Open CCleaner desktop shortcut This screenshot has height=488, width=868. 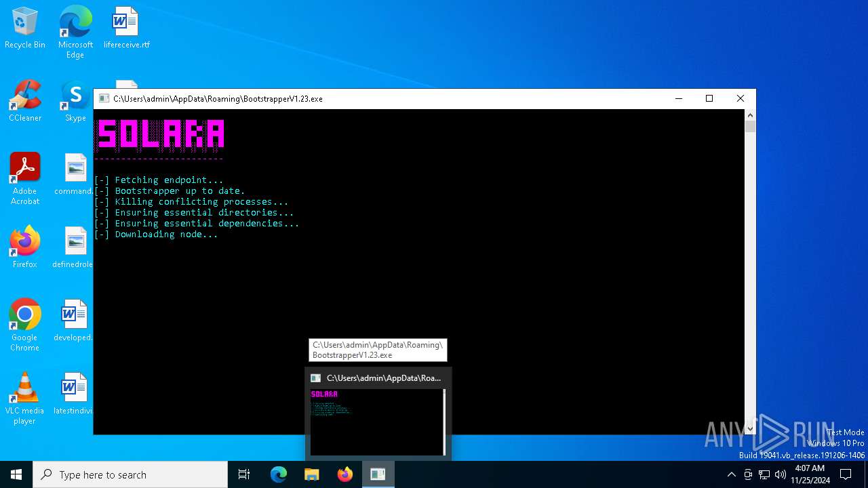pos(25,101)
